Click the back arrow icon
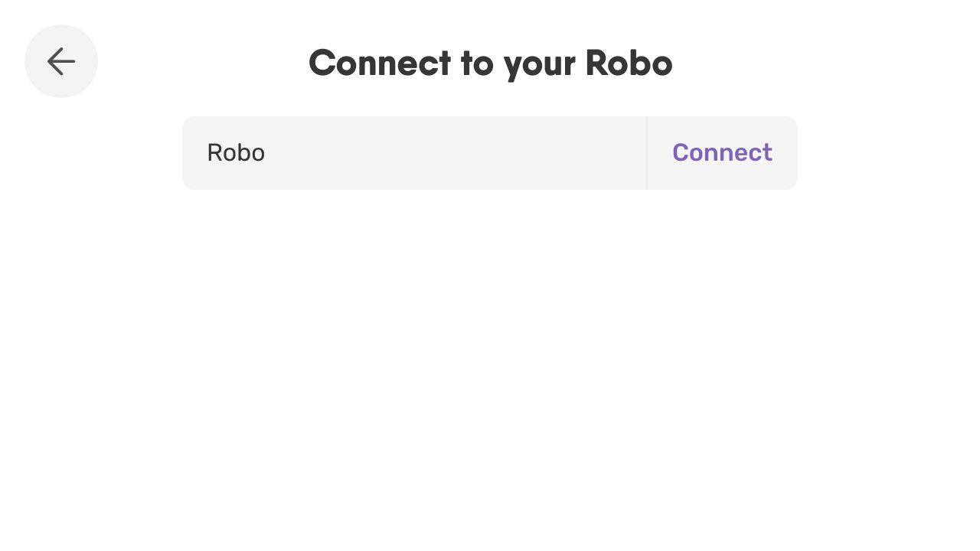Image resolution: width=980 pixels, height=551 pixels. pyautogui.click(x=61, y=61)
